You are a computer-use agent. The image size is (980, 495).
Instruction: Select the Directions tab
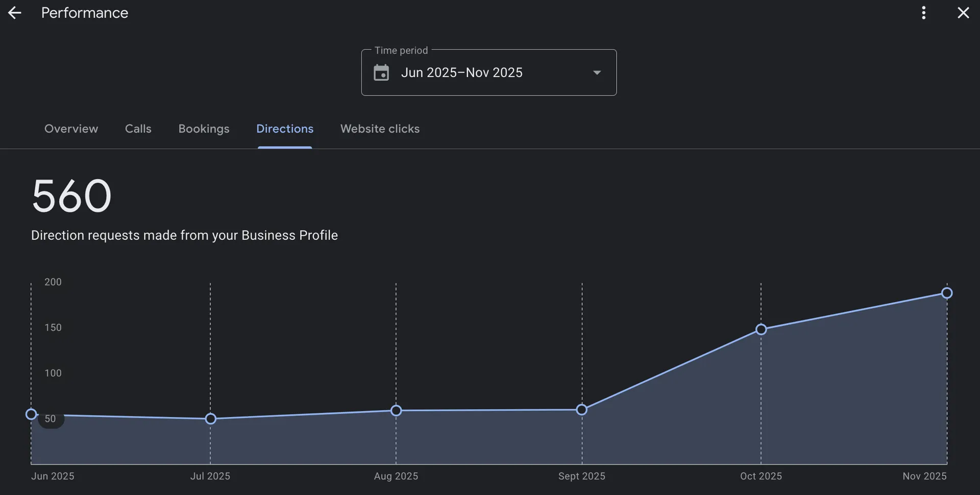click(x=285, y=129)
